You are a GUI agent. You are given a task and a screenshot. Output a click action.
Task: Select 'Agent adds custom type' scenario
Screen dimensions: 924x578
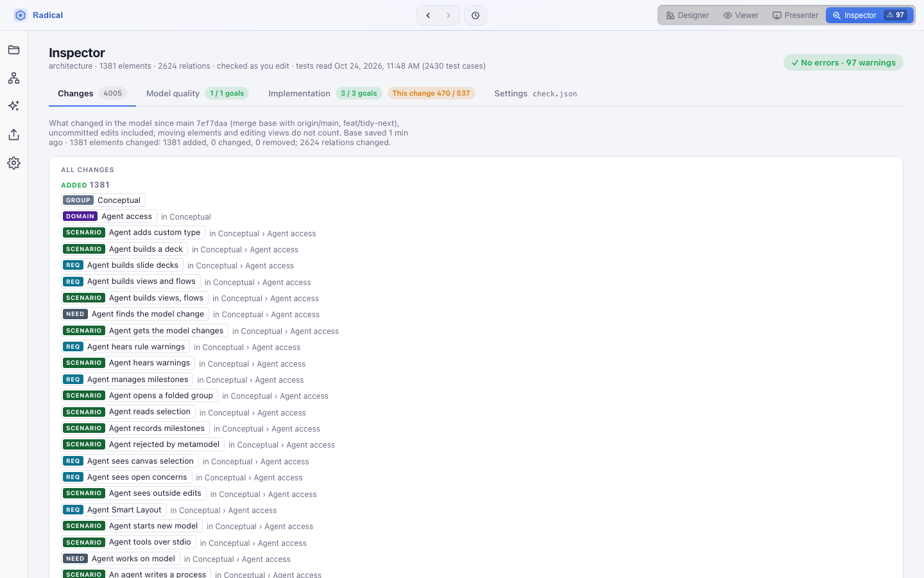click(133, 232)
